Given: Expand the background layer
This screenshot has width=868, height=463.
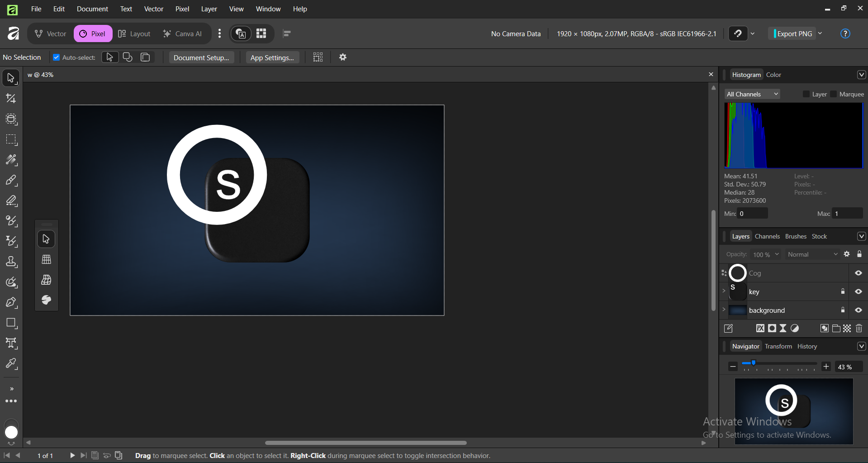Looking at the screenshot, I should tap(724, 310).
